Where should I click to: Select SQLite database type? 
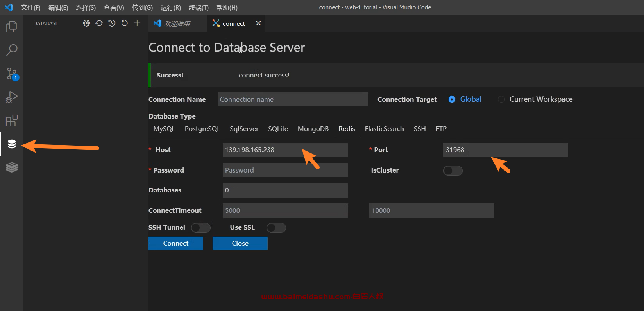[x=278, y=129]
